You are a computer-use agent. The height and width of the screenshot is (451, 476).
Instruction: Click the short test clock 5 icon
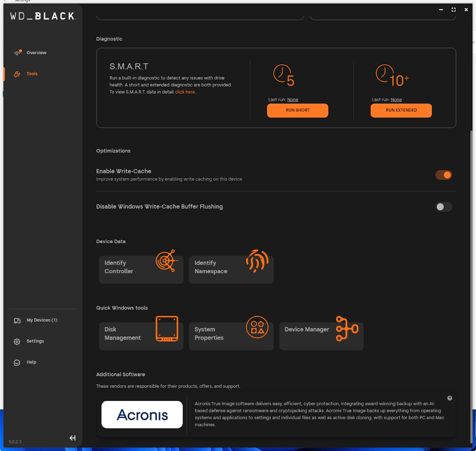284,75
